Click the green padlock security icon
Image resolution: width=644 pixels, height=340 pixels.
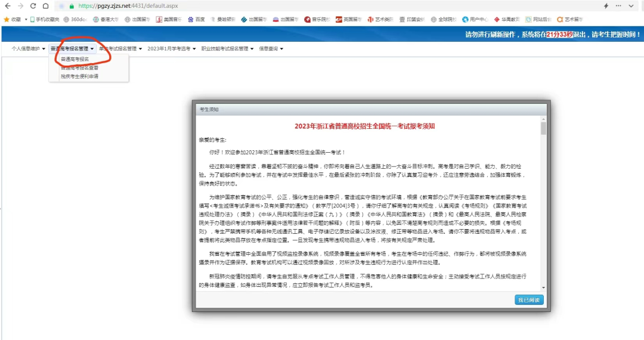(x=72, y=6)
